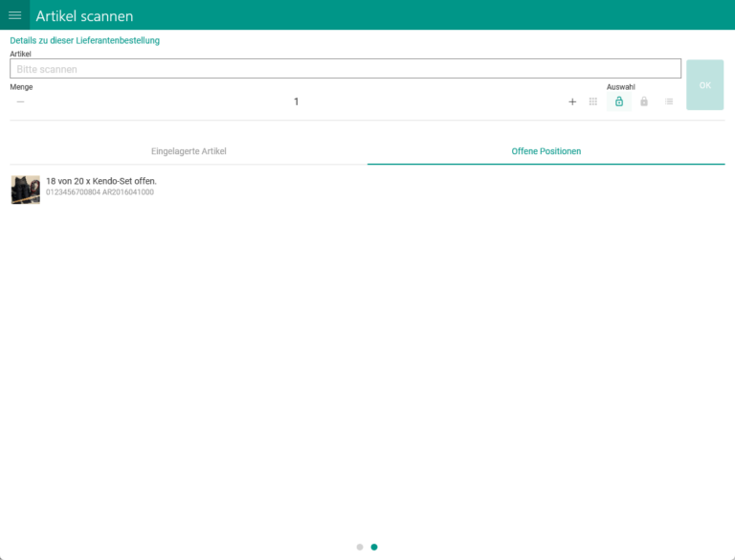
Task: Click the 'Auswahl' label above lock icons
Action: click(x=620, y=86)
